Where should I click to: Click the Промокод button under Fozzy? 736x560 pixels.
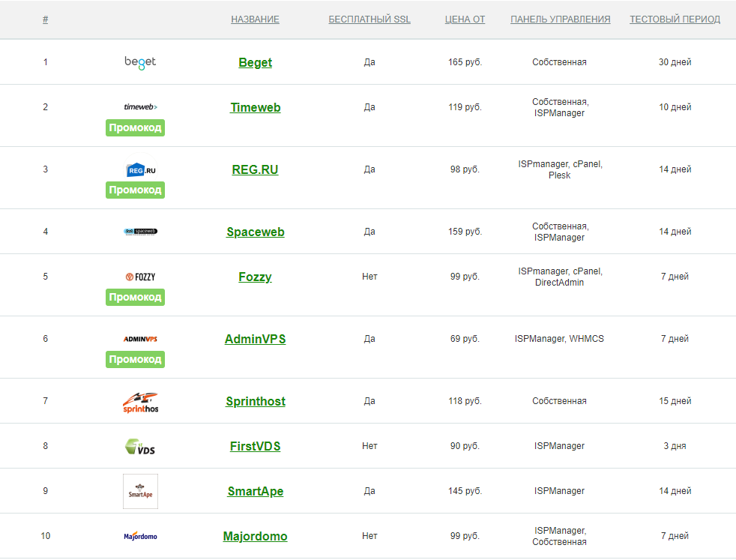(x=135, y=298)
